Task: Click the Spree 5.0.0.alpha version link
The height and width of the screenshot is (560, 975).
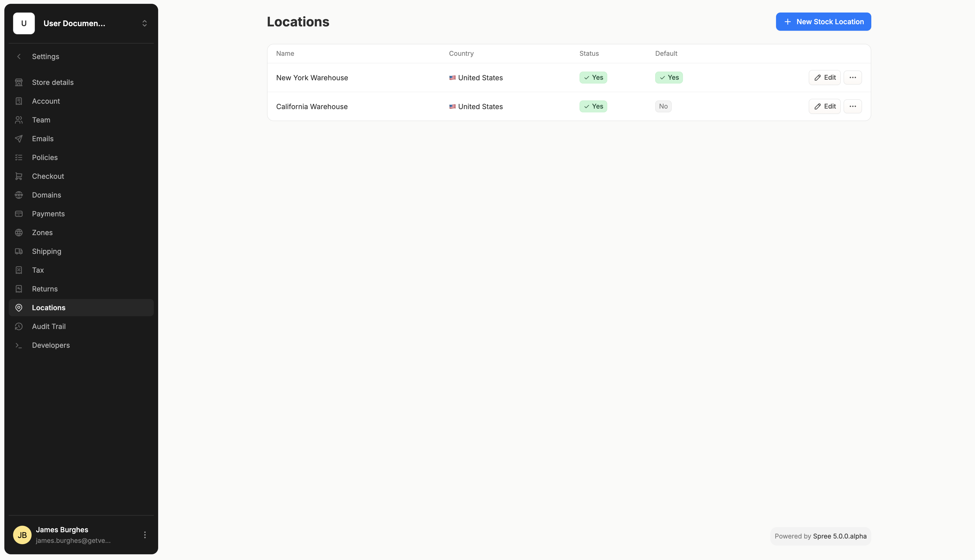Action: pyautogui.click(x=840, y=536)
